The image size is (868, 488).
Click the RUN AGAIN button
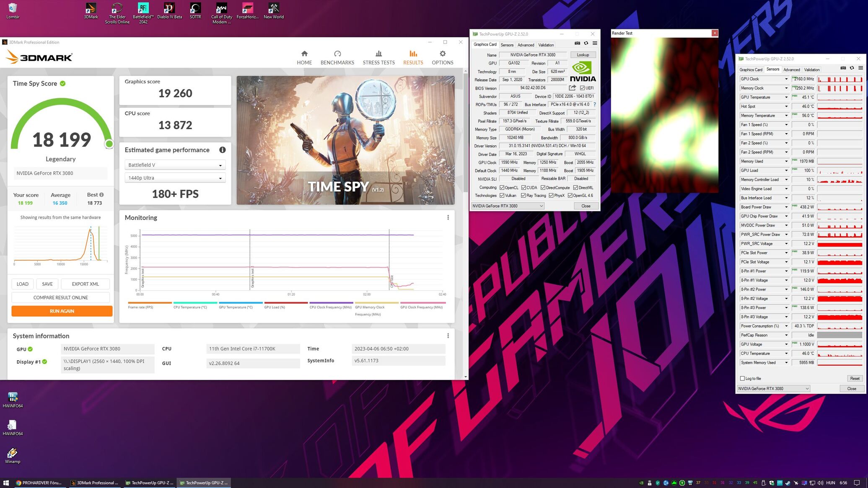click(62, 311)
